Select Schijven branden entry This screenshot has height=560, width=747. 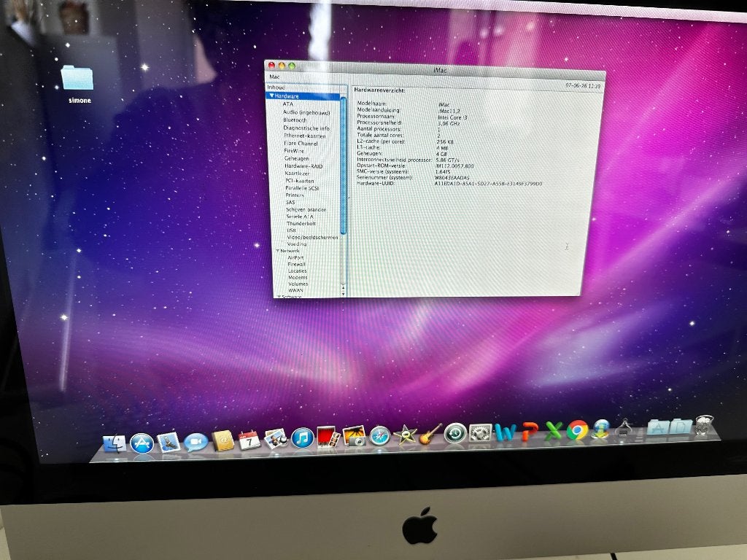coord(306,209)
